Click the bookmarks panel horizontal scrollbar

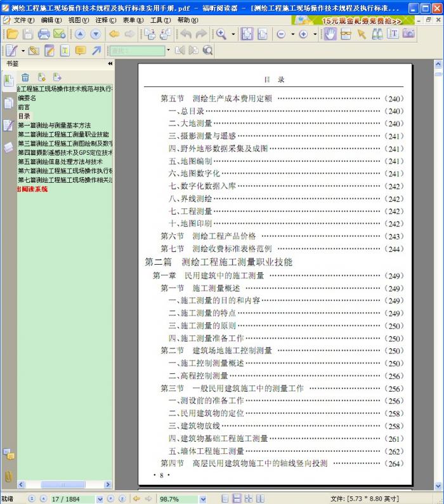click(x=62, y=484)
